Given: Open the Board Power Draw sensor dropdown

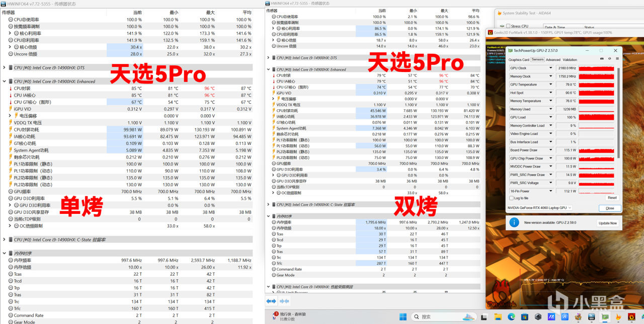Looking at the screenshot, I should [x=551, y=150].
